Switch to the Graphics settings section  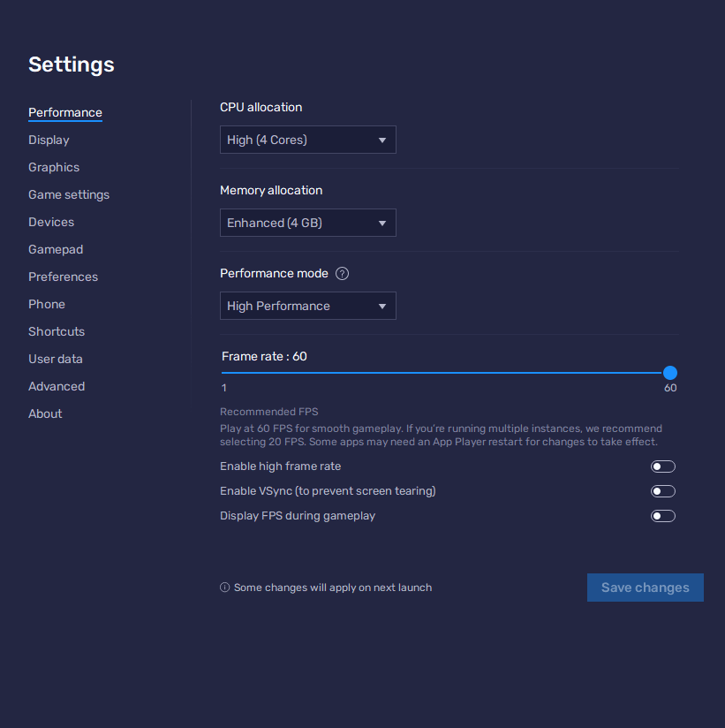(54, 167)
